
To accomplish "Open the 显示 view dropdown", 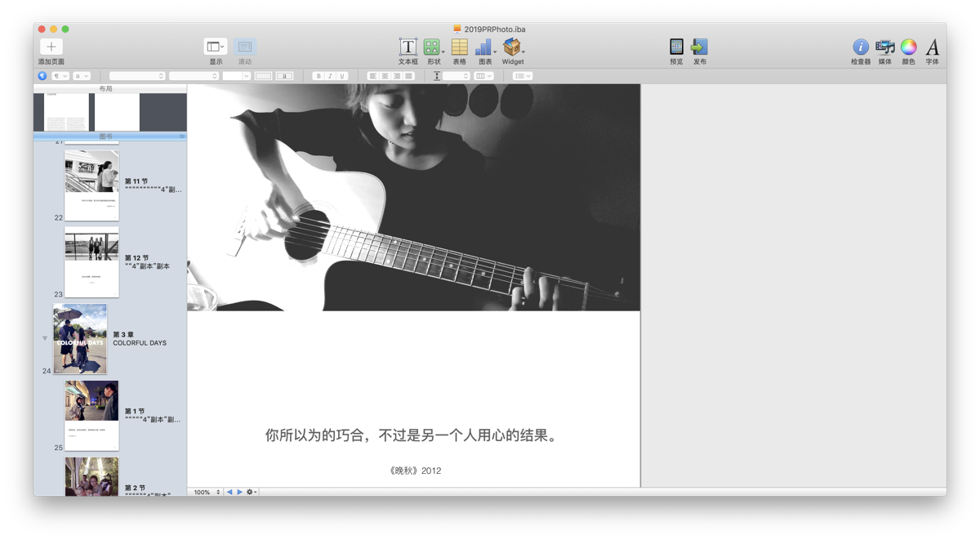I will point(216,47).
